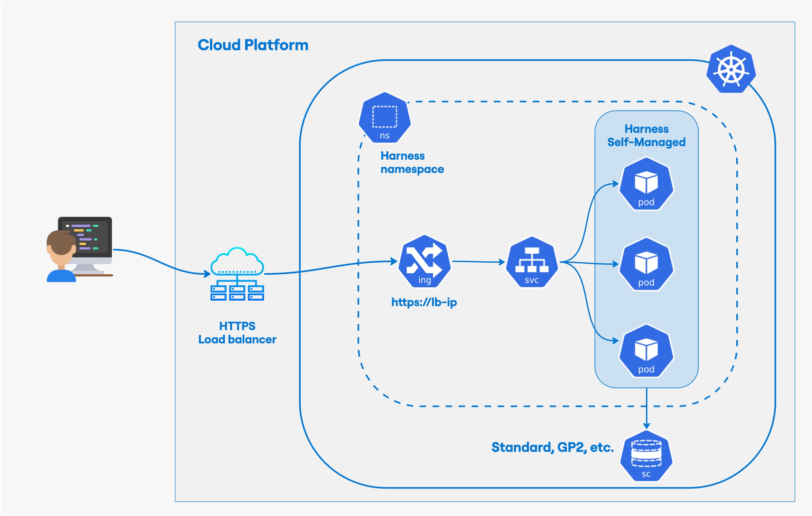
Task: Click the middle pod icon
Action: [x=646, y=265]
